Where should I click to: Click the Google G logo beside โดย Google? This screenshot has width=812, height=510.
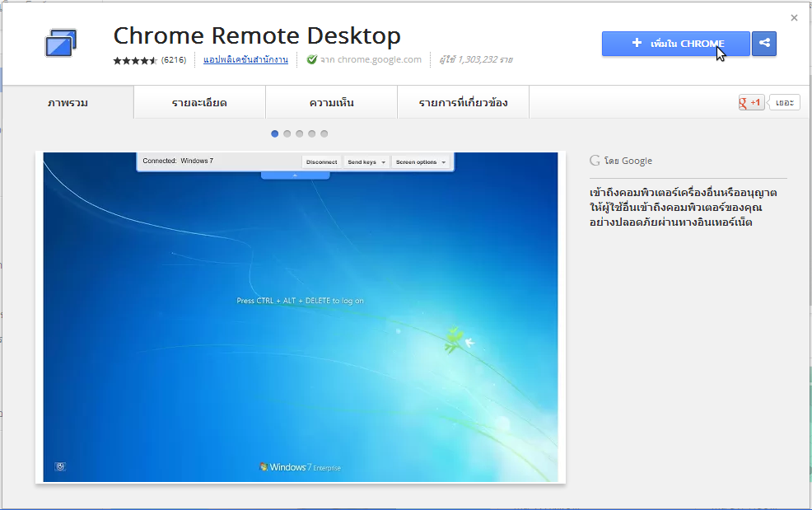[x=595, y=161]
